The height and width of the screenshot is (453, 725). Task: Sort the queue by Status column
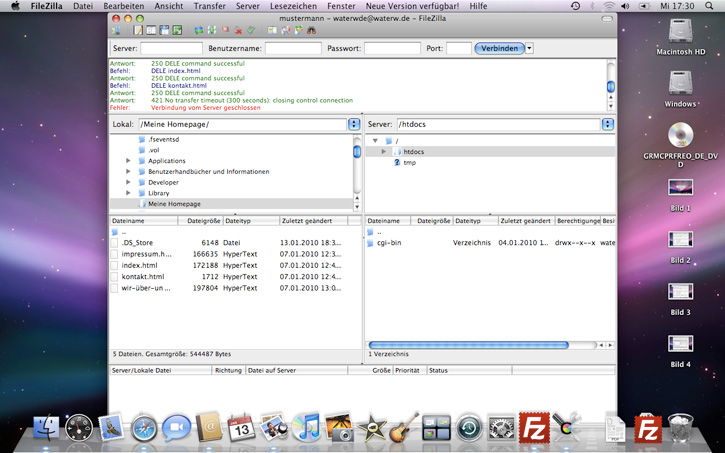tap(469, 370)
